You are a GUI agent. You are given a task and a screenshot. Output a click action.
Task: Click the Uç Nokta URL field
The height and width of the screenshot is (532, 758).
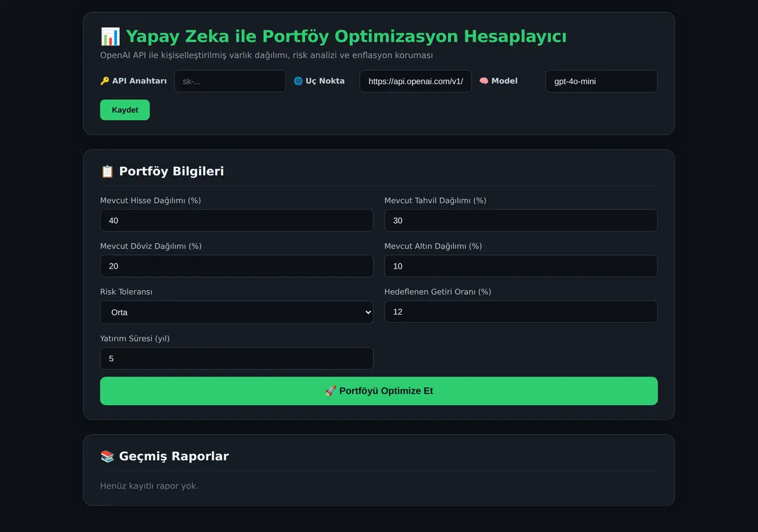(x=416, y=82)
